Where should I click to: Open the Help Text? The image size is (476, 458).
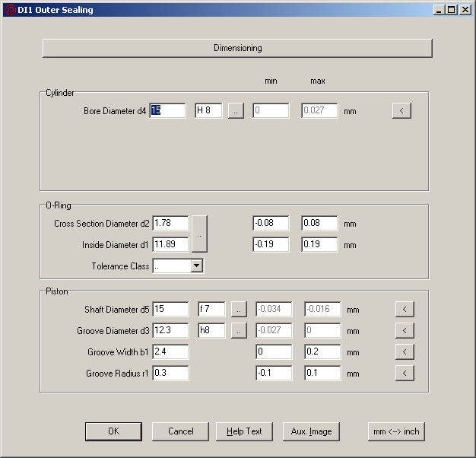244,431
